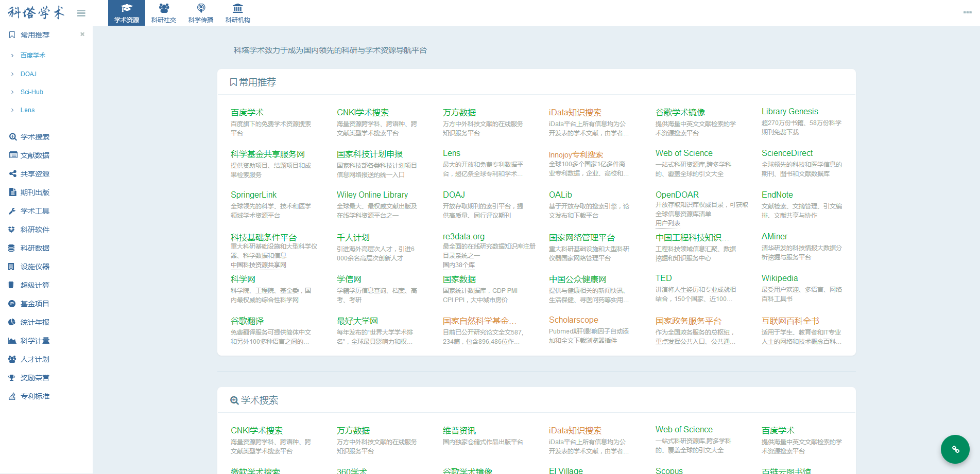Click the top-right ellipsis more options
This screenshot has width=980, height=474.
(x=967, y=12)
